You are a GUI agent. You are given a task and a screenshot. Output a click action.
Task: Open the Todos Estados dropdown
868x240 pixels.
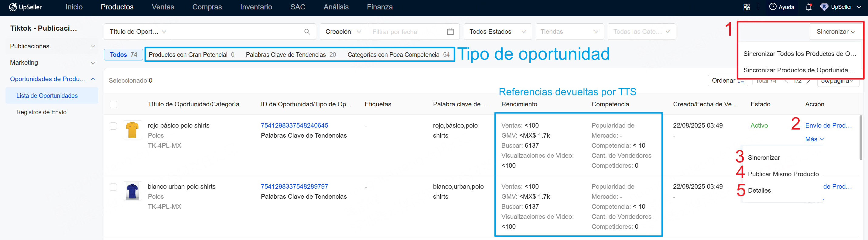(498, 32)
